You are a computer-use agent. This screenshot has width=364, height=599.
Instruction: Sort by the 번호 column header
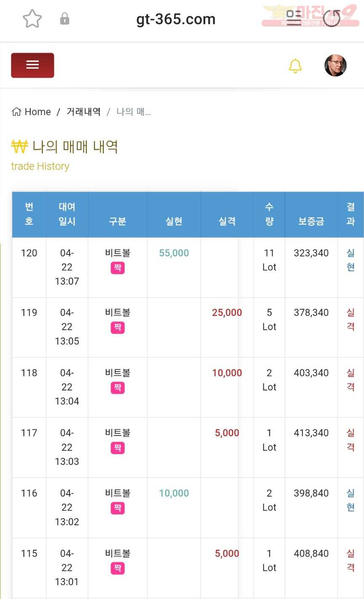coord(29,214)
